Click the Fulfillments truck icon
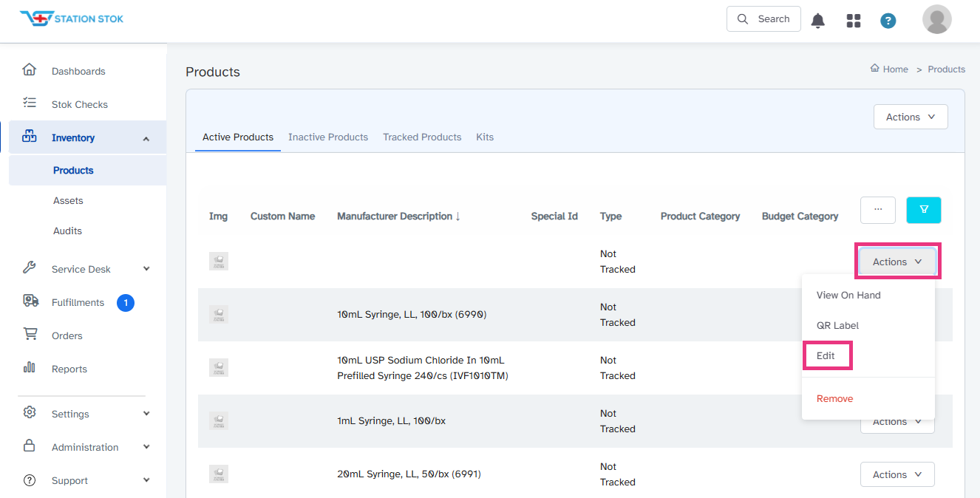This screenshot has height=498, width=980. coord(30,301)
